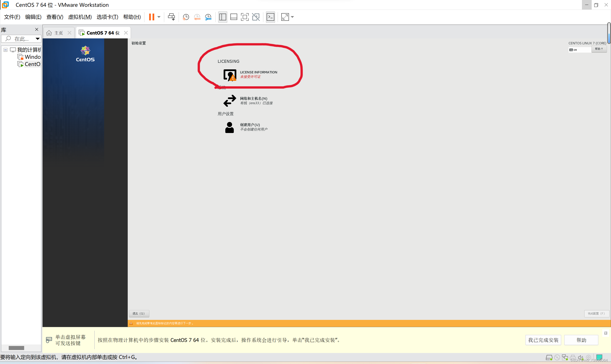Toggle the library sidebar view
The height and width of the screenshot is (364, 611).
[223, 17]
